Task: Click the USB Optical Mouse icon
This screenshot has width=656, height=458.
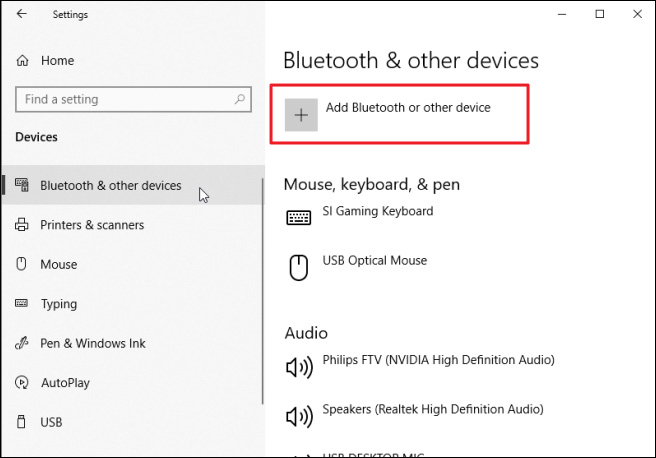Action: [299, 267]
